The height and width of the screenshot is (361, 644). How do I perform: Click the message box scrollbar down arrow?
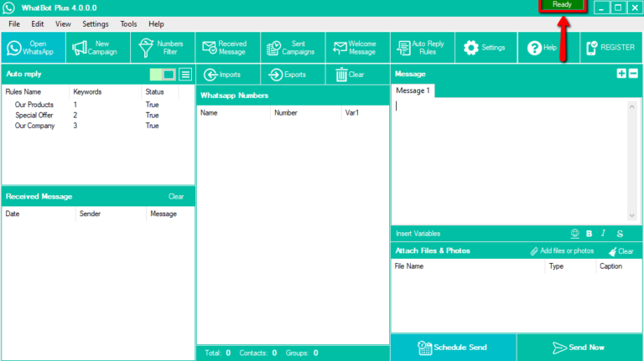(631, 215)
